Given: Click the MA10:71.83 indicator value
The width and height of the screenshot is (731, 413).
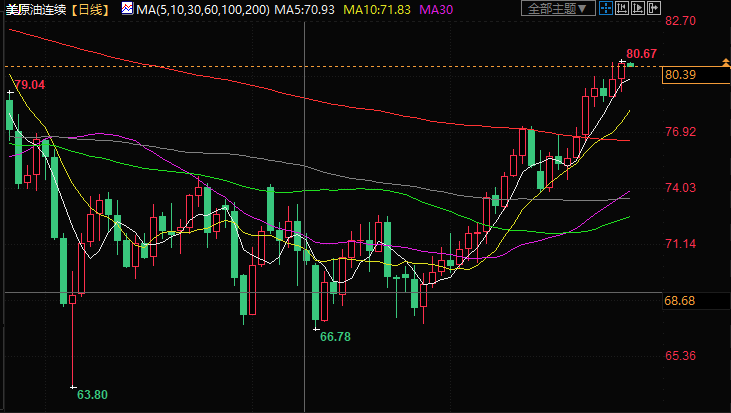Looking at the screenshot, I should point(379,9).
